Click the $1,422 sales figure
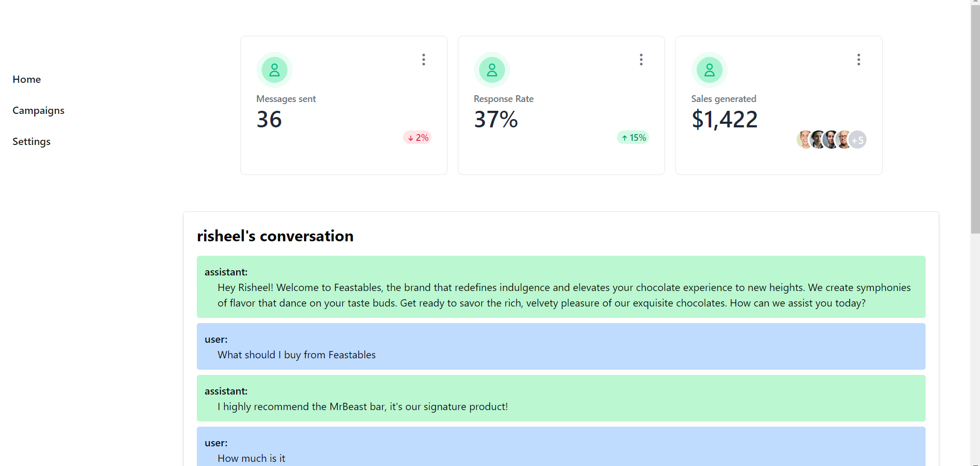Viewport: 980px width, 466px height. 725,120
